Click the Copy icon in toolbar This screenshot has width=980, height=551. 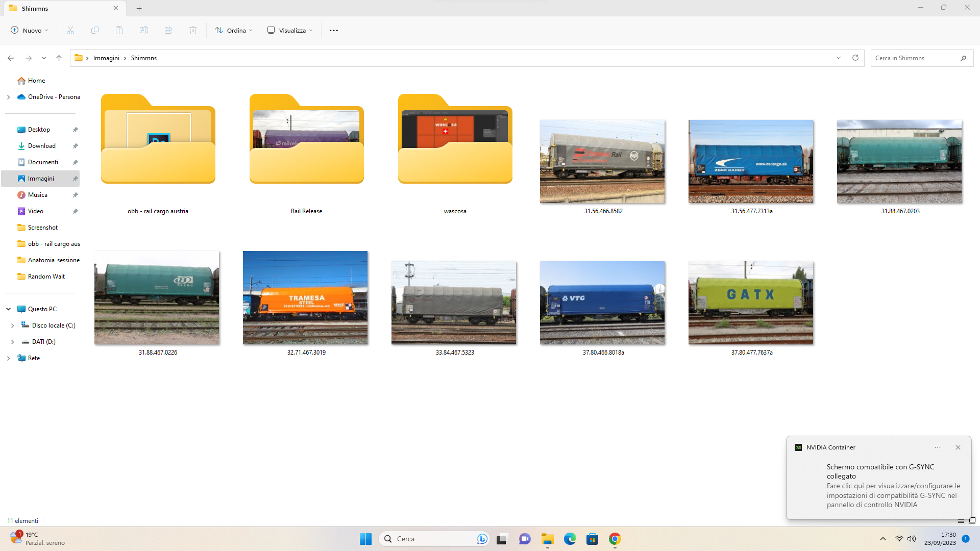(x=95, y=30)
